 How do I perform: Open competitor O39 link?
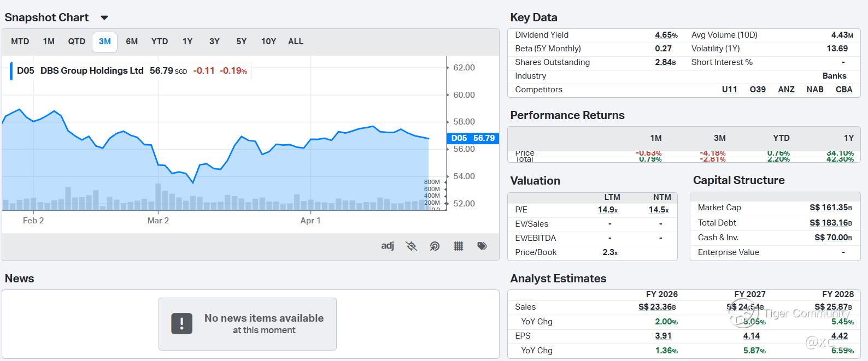coord(758,90)
